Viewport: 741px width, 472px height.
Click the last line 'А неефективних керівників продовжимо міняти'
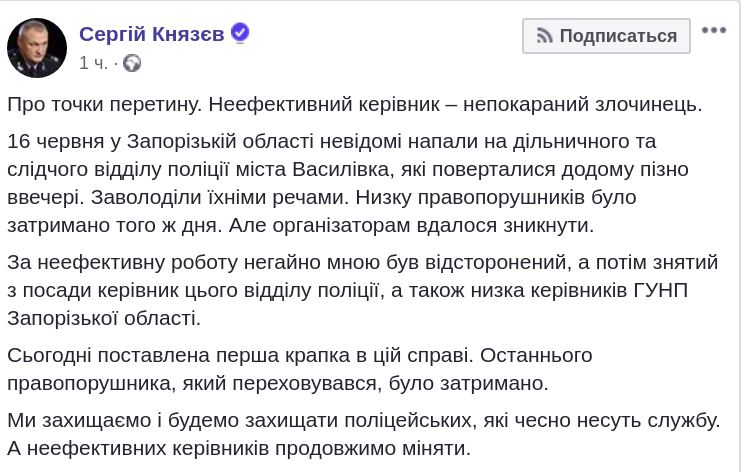coord(238,449)
